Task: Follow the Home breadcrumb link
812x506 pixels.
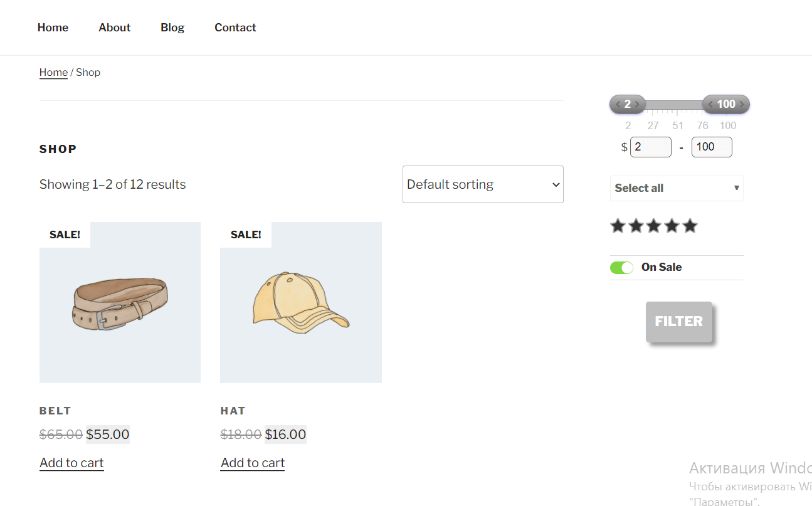Action: [x=53, y=72]
